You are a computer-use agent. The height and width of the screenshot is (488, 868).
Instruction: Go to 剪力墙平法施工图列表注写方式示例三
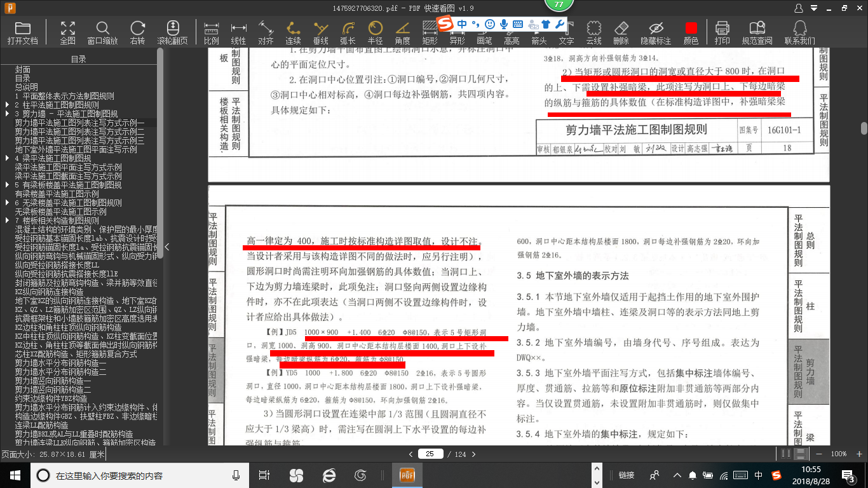(x=80, y=140)
